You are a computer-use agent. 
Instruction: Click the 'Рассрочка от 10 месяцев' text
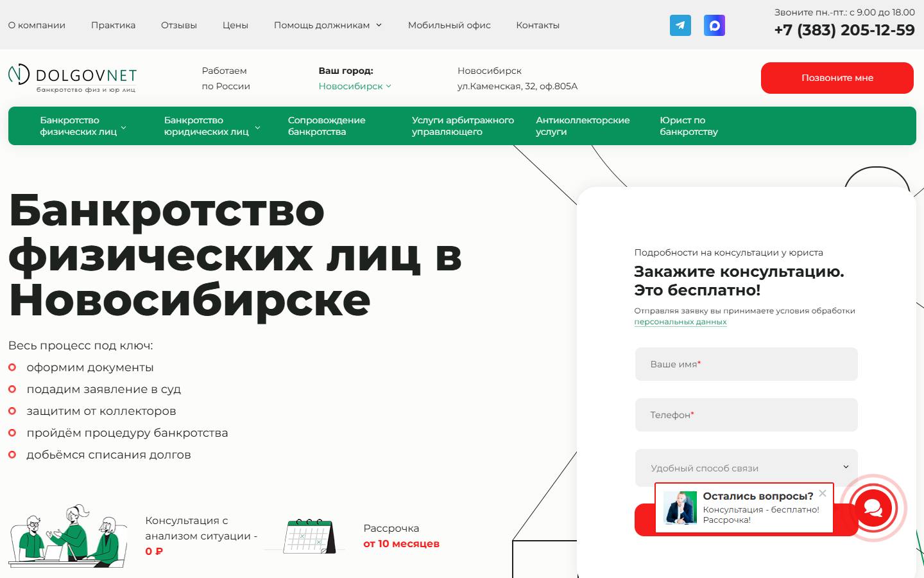tap(401, 536)
